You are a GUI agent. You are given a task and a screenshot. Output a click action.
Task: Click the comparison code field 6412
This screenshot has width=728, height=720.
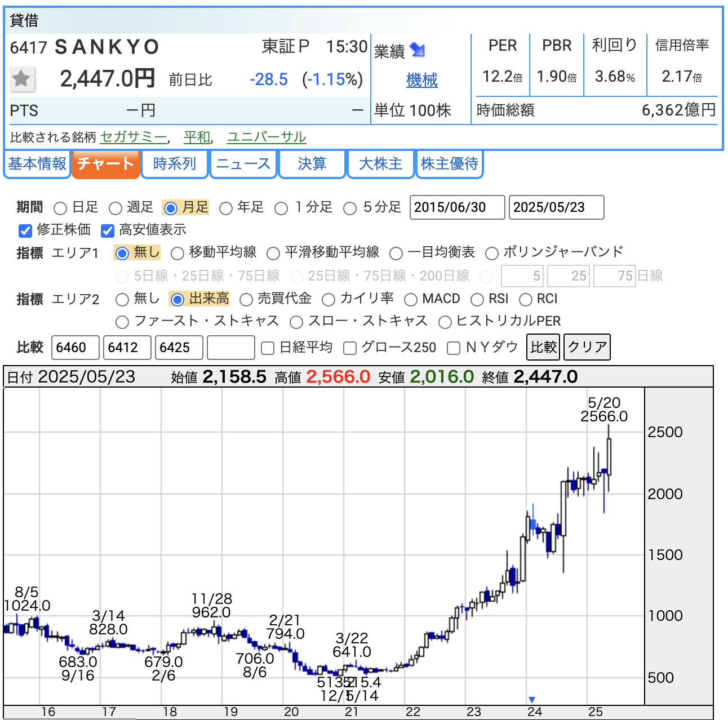tap(127, 348)
